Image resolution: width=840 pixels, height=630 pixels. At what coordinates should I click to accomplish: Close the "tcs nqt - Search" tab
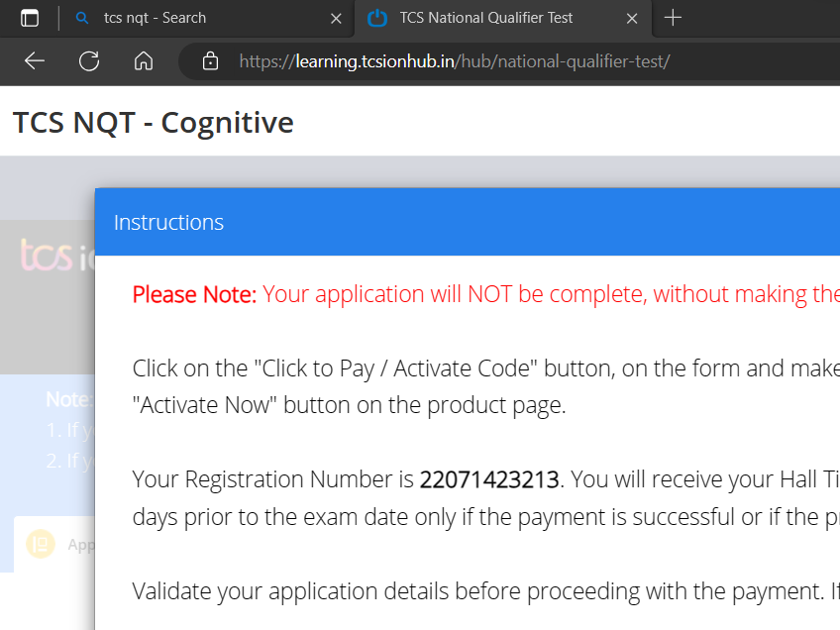pyautogui.click(x=337, y=18)
